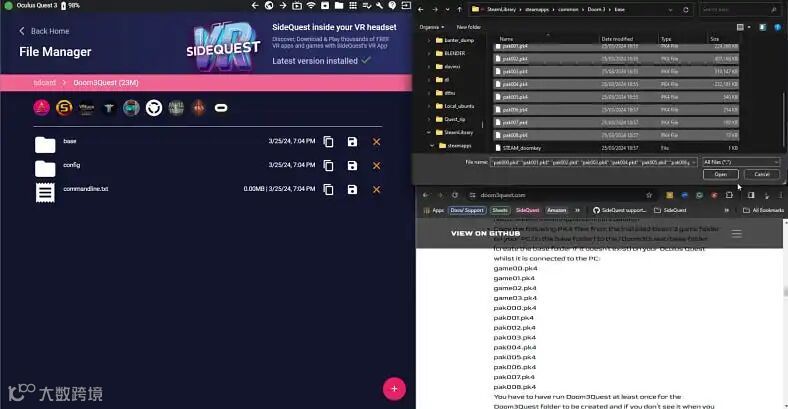Select the STEAM_doomkey file
The height and width of the screenshot is (409, 788).
(x=518, y=148)
